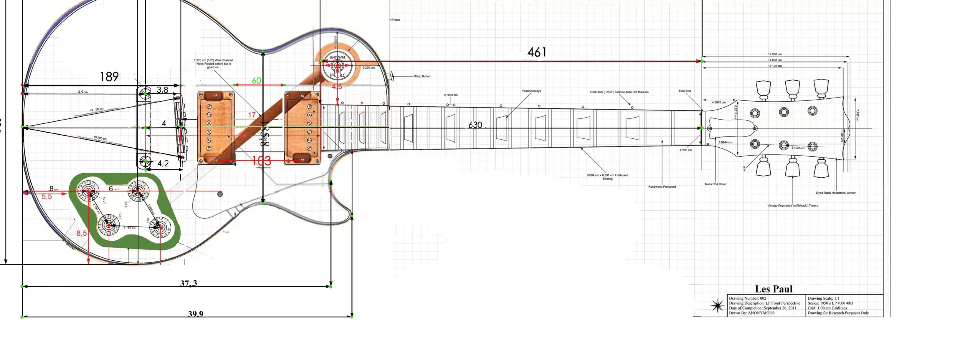Click the 'Fretboard Binding' annotation
The width and height of the screenshot is (980, 338).
click(x=607, y=176)
